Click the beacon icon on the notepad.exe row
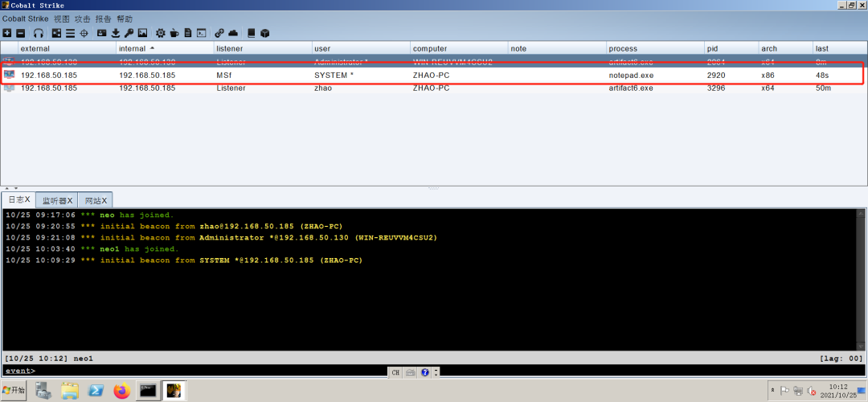Image resolution: width=868 pixels, height=402 pixels. [x=9, y=74]
